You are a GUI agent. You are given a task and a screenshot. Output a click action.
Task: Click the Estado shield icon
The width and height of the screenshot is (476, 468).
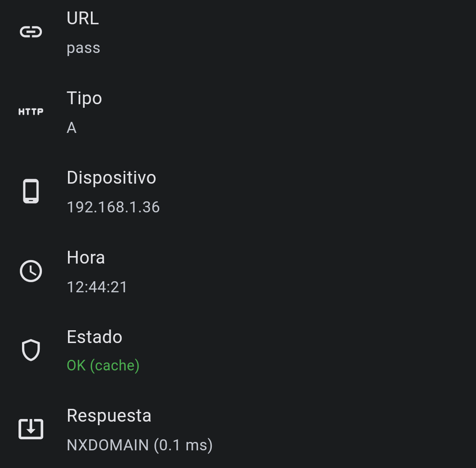click(31, 351)
